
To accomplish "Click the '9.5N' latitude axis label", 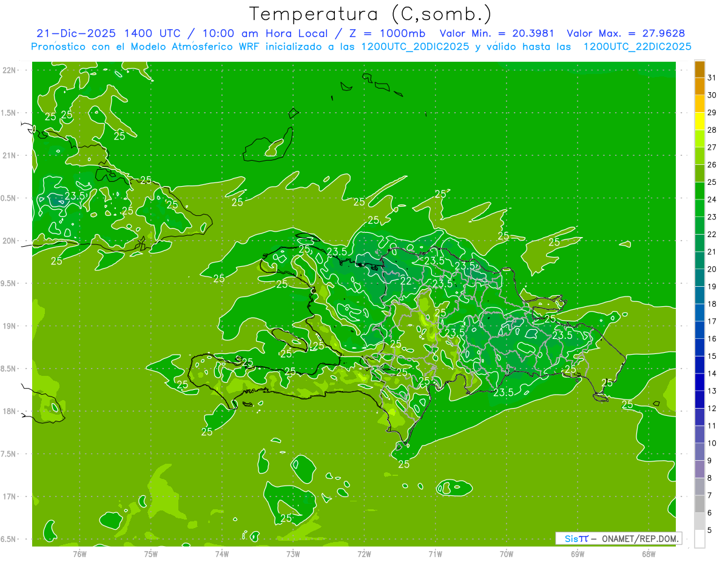I will (9, 283).
